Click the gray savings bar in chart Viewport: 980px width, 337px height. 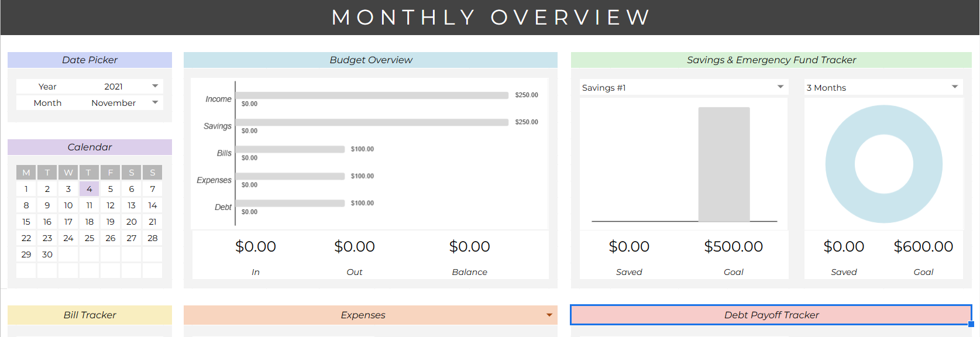tap(724, 164)
